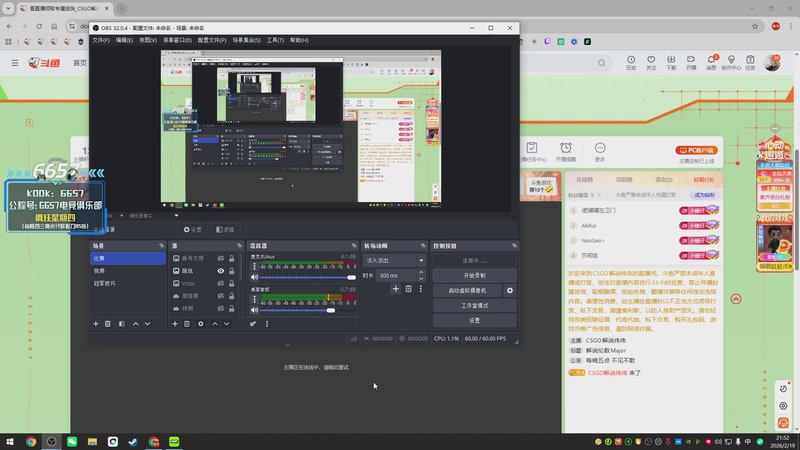Open the Mic/Aux channel options menu
The image size is (800, 450).
254,266
